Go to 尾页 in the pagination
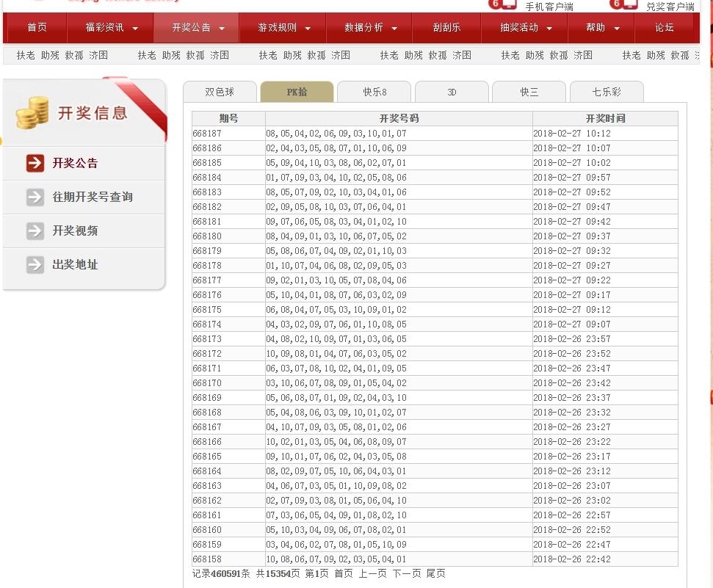This screenshot has width=713, height=588. pos(435,573)
